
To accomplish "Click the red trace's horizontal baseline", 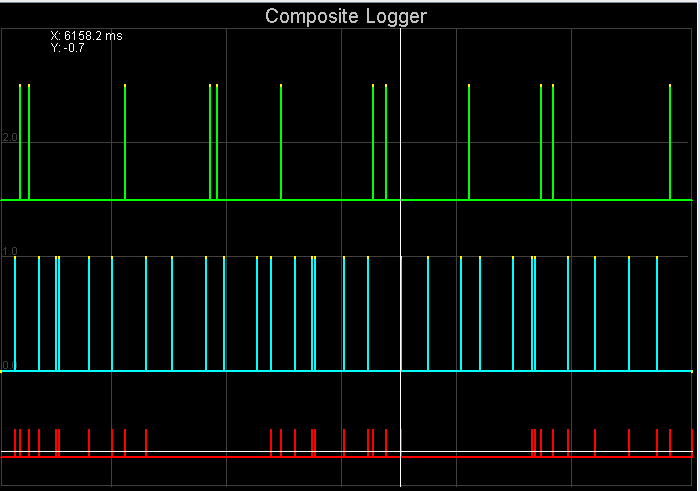I will 200,455.
